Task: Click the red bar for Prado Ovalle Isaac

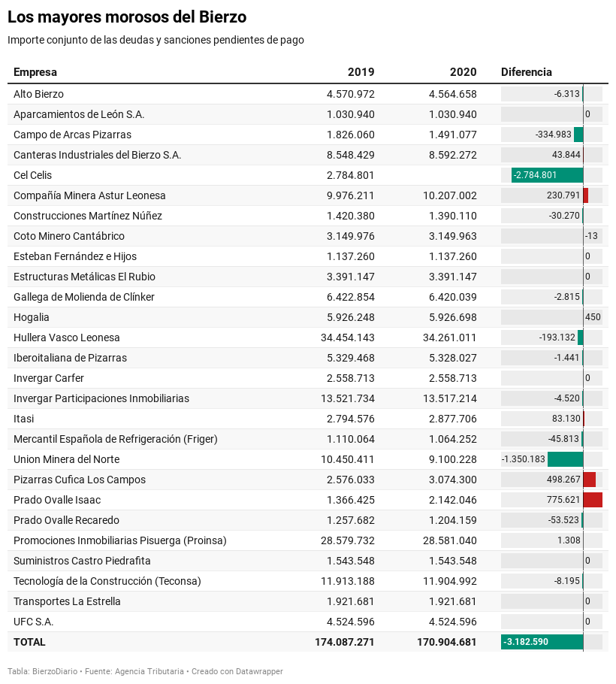Action: (593, 500)
